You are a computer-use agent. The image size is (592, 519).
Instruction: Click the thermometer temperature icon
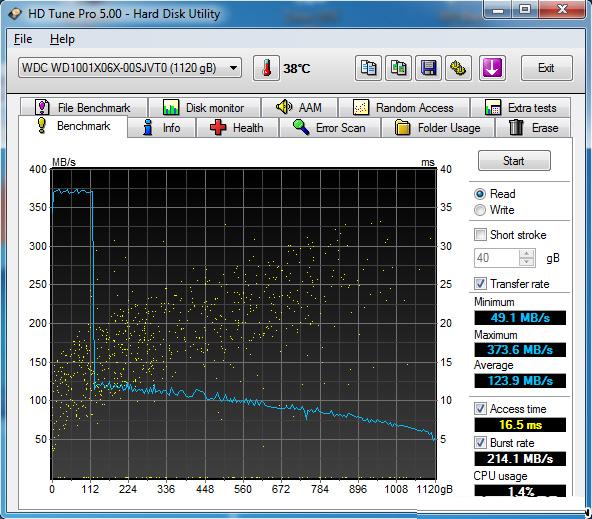click(x=266, y=68)
